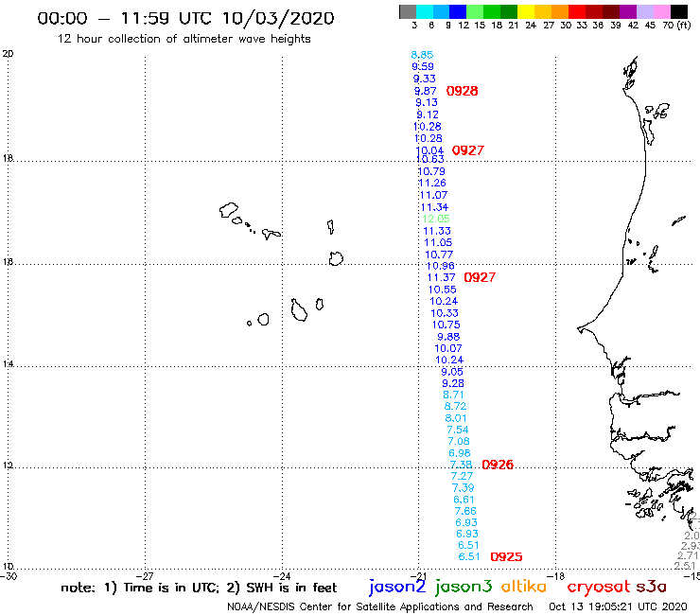Image resolution: width=700 pixels, height=615 pixels.
Task: Click the wave height value 9.13
Action: (427, 102)
